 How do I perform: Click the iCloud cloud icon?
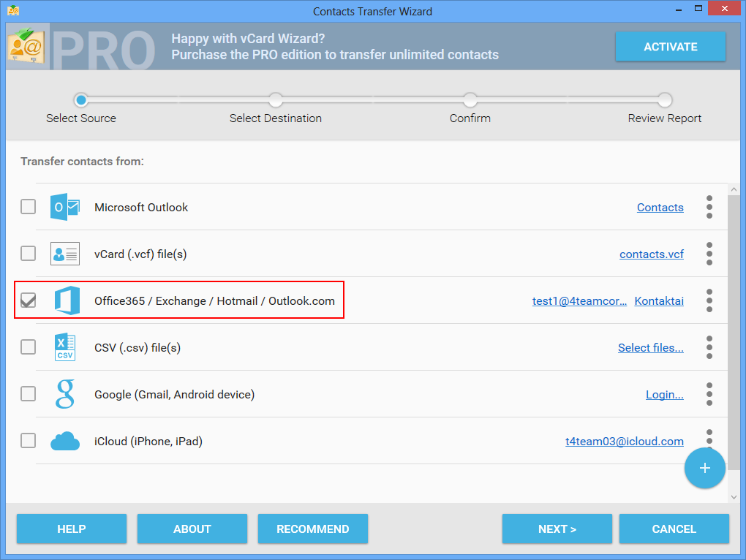point(65,441)
